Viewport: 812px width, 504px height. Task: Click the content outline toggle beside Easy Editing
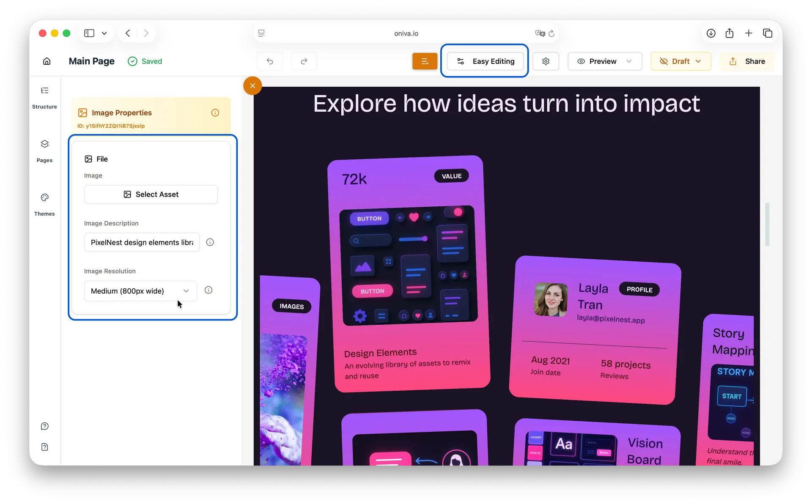(425, 61)
